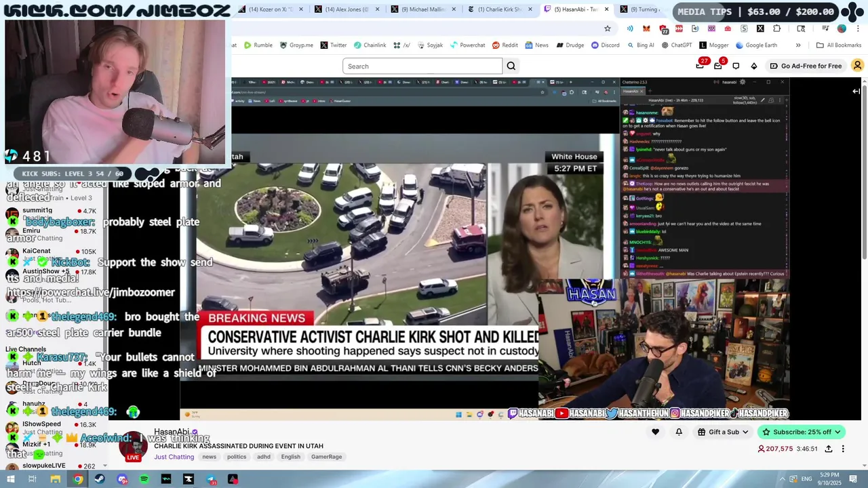
Task: Open the All Bookmarks folder
Action: (x=839, y=45)
